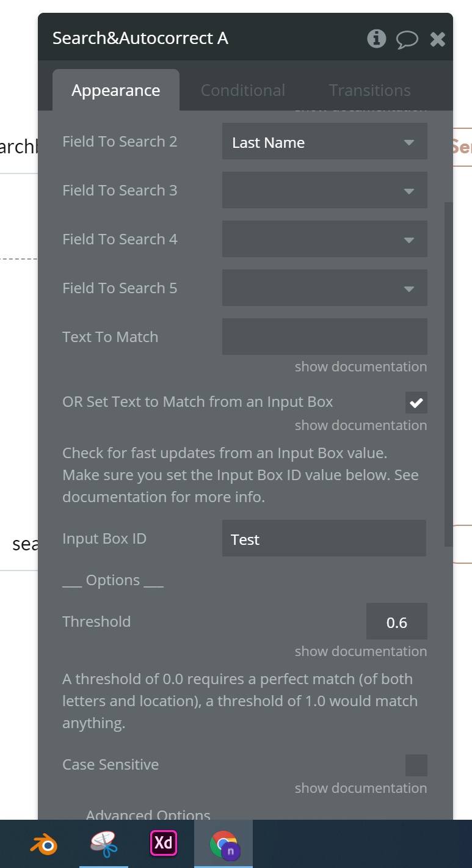
Task: Launch Blender from the taskbar
Action: click(44, 844)
